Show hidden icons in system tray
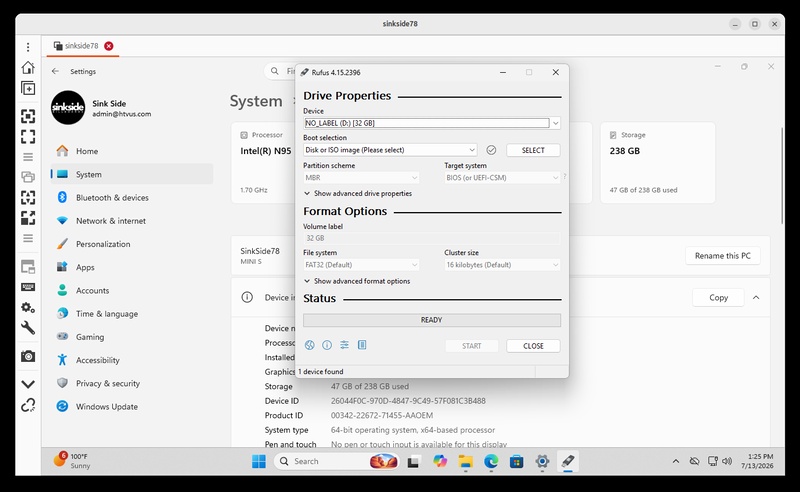 (676, 461)
